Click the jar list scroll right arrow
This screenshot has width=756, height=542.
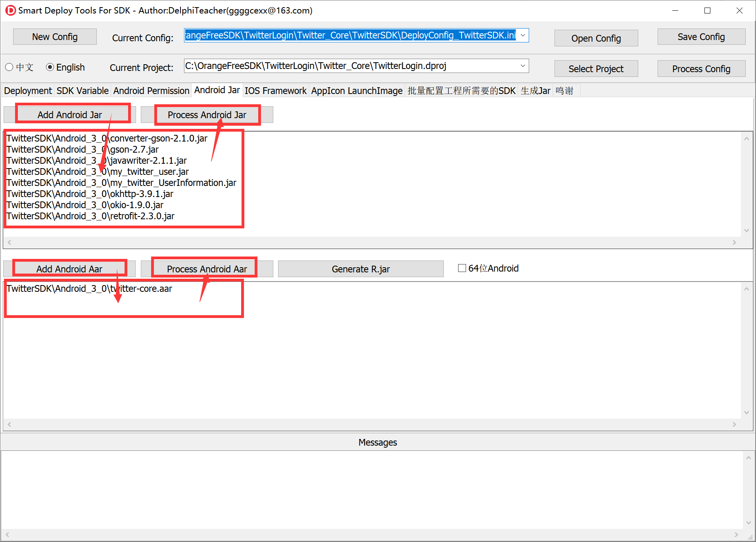click(x=734, y=242)
